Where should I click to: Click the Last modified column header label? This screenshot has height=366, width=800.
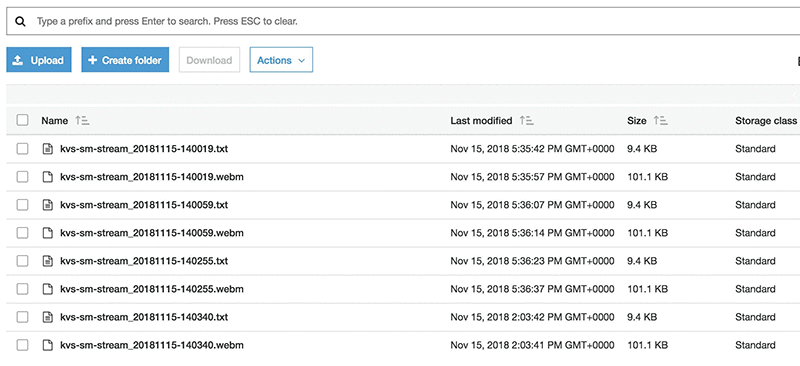tap(481, 121)
